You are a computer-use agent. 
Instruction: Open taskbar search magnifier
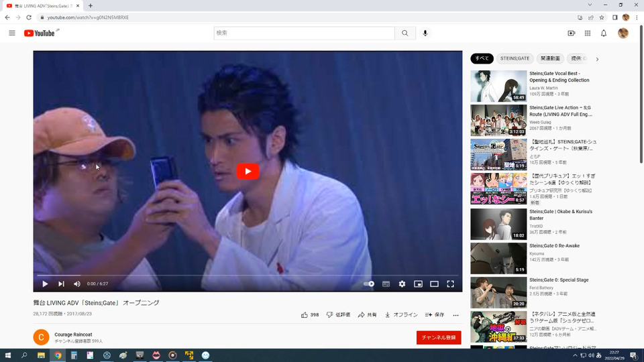(x=24, y=355)
